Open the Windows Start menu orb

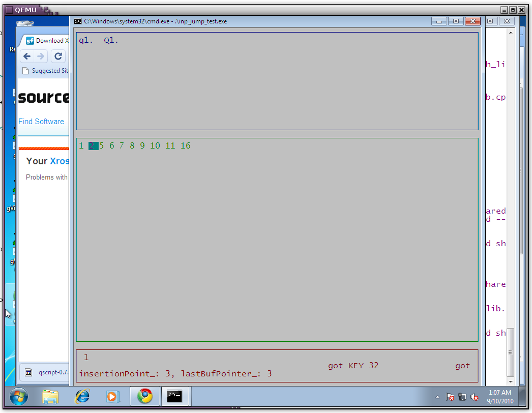[18, 396]
